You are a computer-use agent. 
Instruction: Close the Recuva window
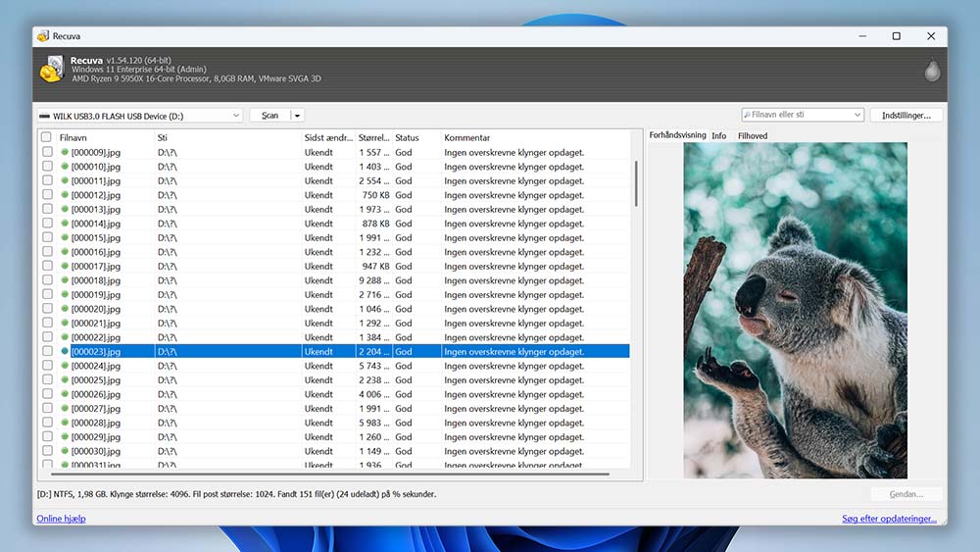(x=931, y=36)
